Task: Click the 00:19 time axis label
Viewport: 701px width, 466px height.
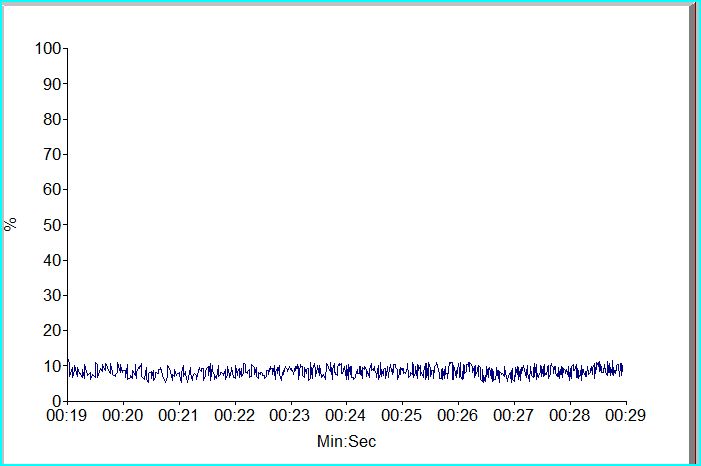Action: [x=67, y=415]
